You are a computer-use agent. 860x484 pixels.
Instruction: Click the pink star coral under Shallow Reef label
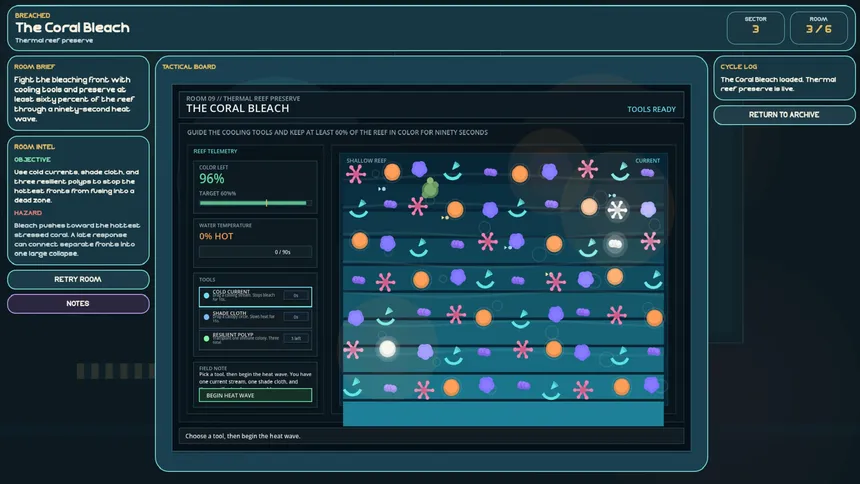pos(355,174)
